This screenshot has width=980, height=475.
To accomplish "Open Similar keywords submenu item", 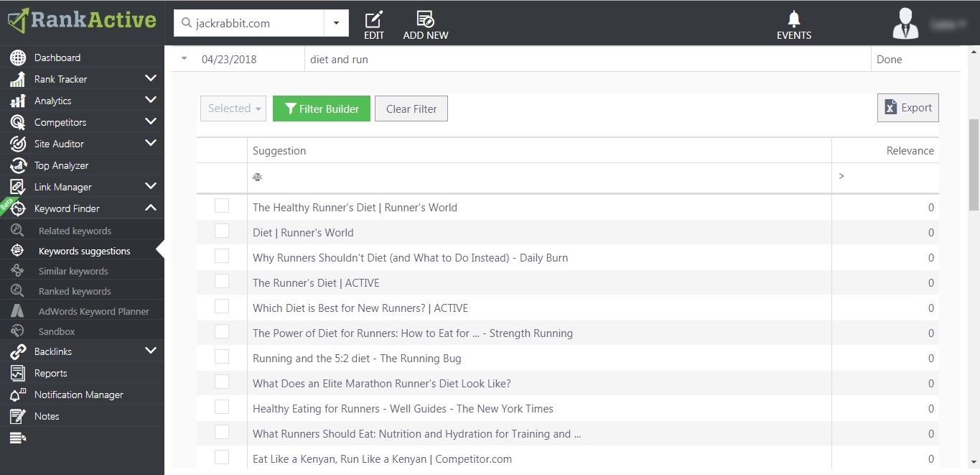I will click(73, 271).
